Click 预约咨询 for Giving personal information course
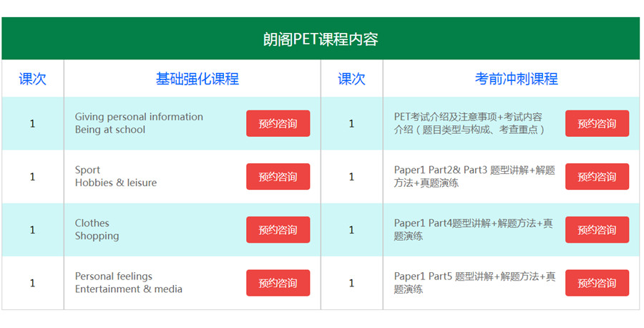The width and height of the screenshot is (644, 328). 278,123
